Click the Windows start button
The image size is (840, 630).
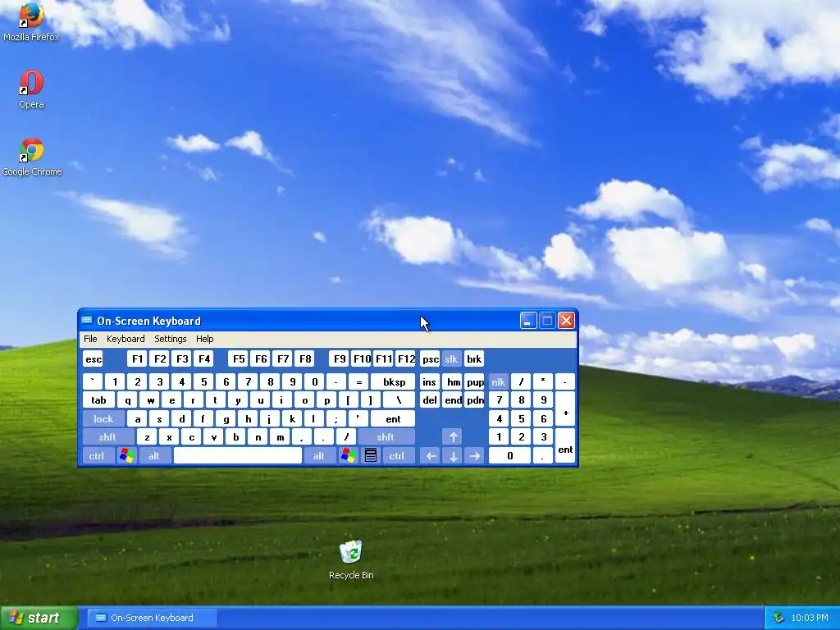[39, 618]
